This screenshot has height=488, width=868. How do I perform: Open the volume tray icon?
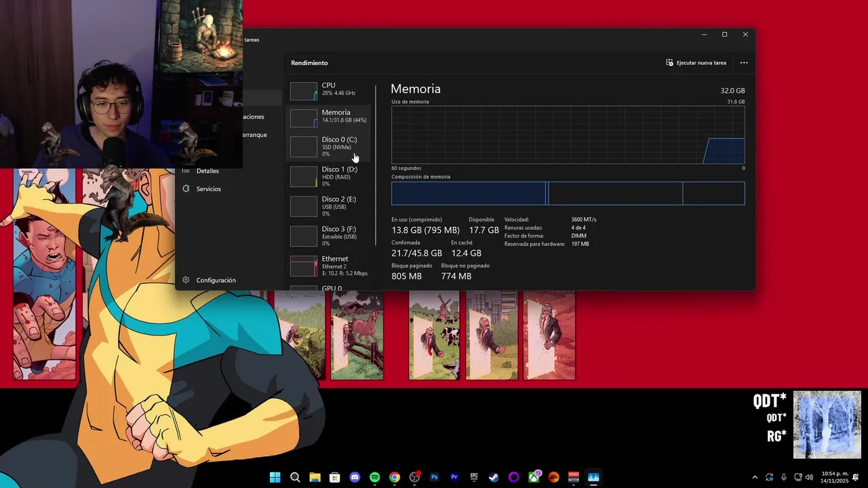[x=809, y=477]
